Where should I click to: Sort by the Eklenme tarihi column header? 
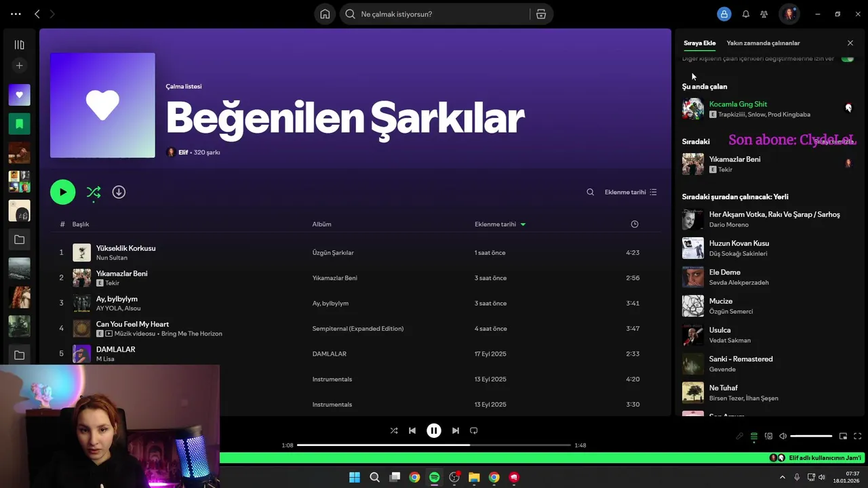pos(500,224)
